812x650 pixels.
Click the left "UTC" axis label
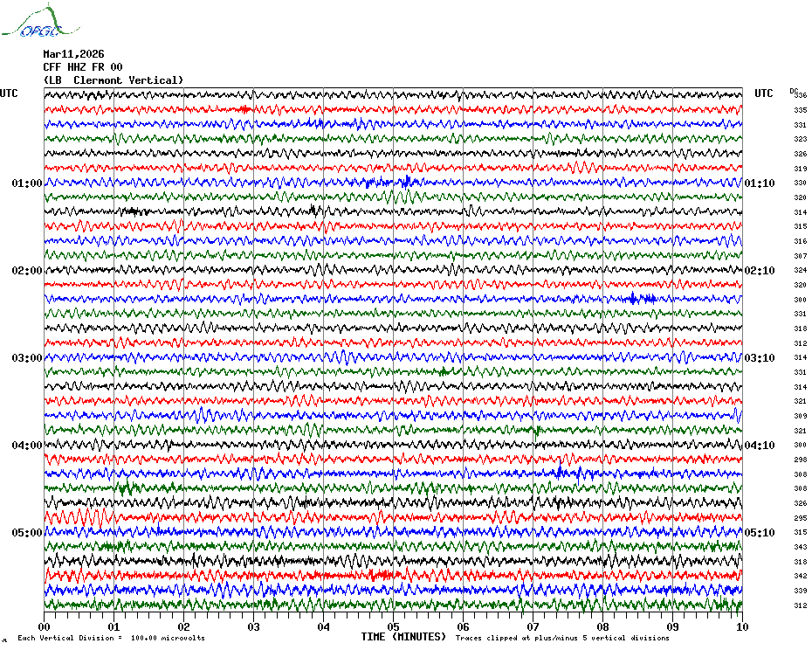coord(9,93)
